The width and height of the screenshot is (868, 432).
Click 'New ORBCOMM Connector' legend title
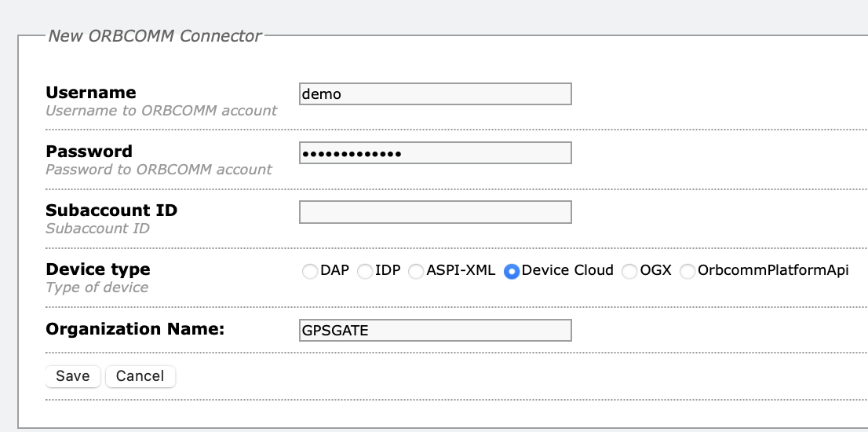(155, 35)
